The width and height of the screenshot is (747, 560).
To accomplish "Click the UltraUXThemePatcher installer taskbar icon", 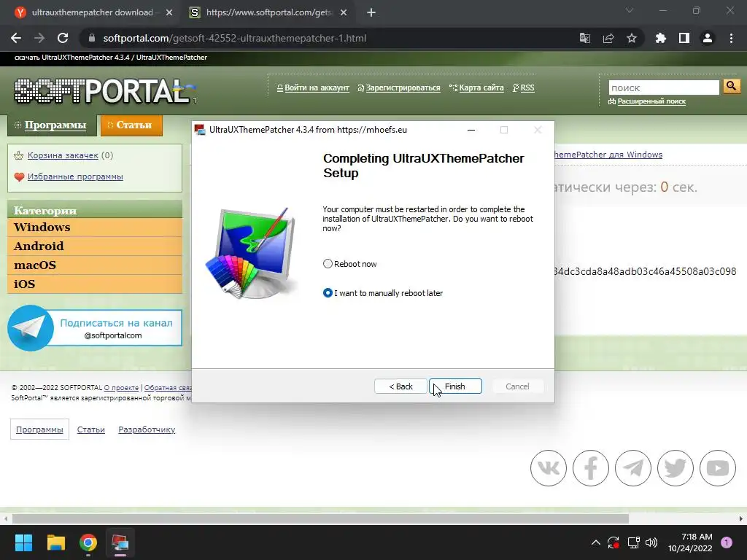I will point(120,542).
